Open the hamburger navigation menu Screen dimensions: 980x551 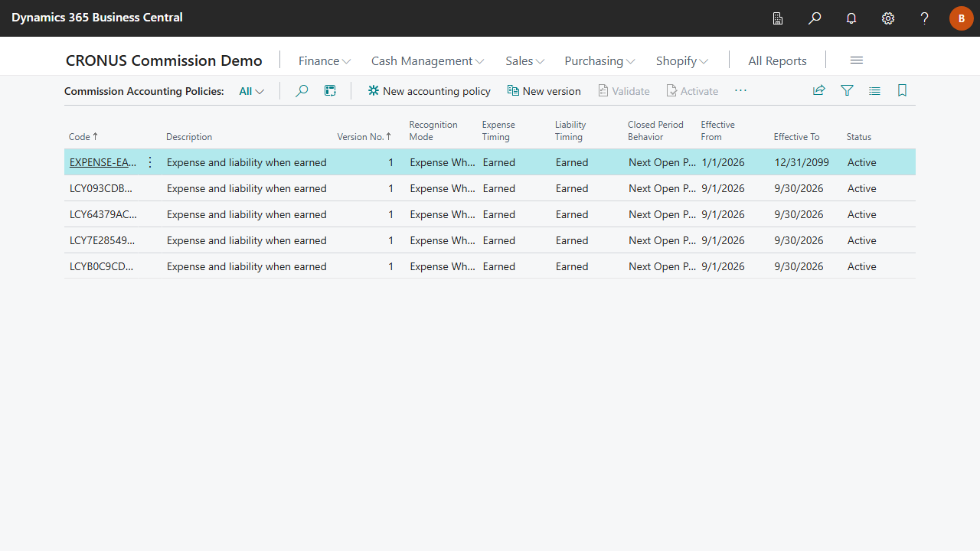point(857,60)
